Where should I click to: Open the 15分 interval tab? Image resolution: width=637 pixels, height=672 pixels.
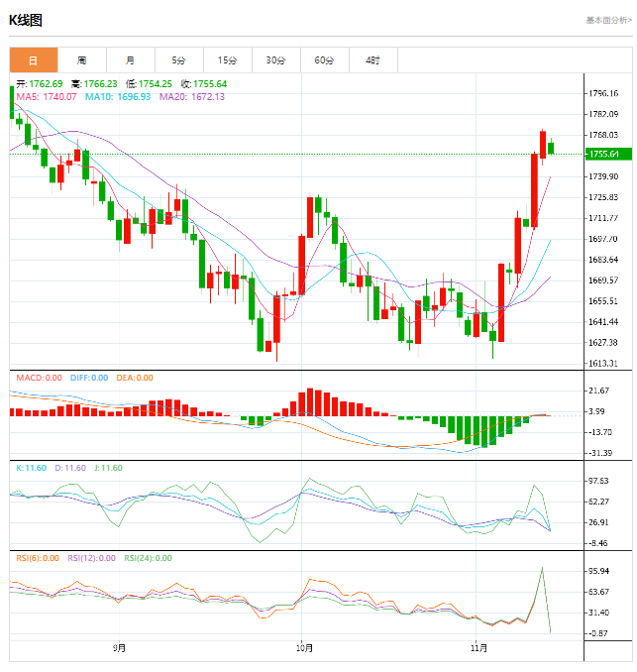228,60
